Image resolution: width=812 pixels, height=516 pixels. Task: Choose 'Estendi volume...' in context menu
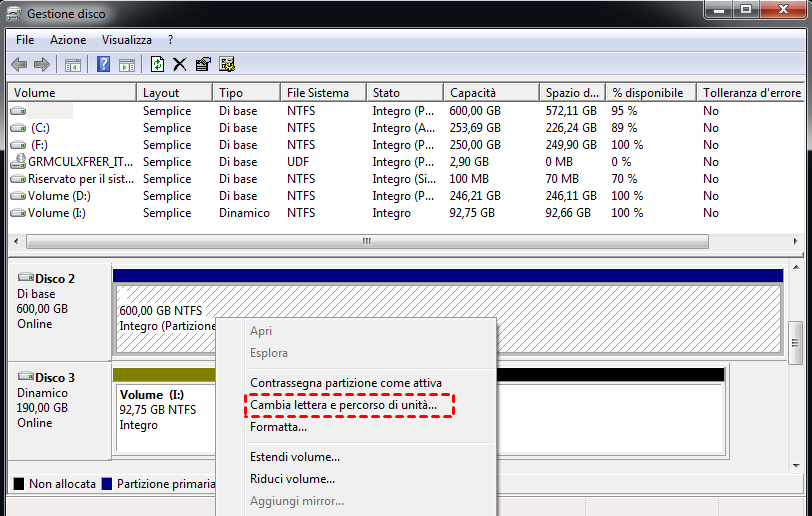[x=294, y=457]
